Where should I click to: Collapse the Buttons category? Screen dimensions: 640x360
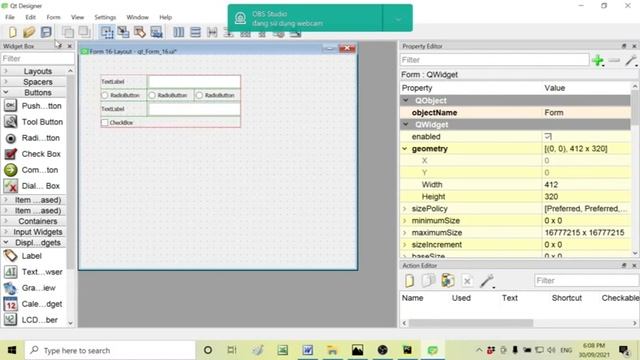[34, 93]
